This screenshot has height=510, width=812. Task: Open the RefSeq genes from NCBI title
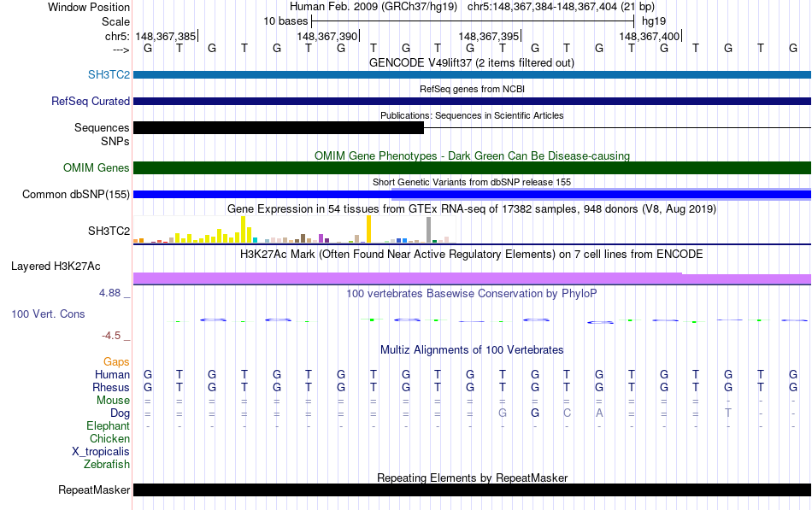[473, 89]
